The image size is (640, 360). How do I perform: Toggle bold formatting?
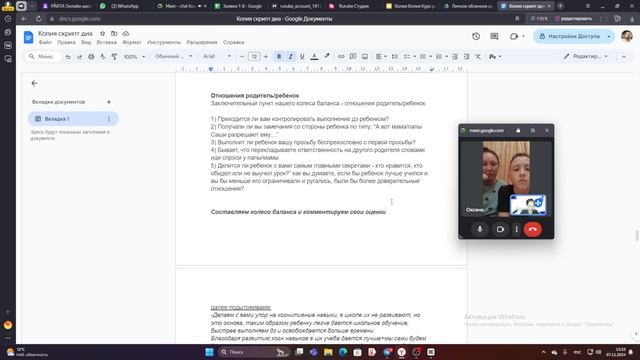click(x=279, y=56)
